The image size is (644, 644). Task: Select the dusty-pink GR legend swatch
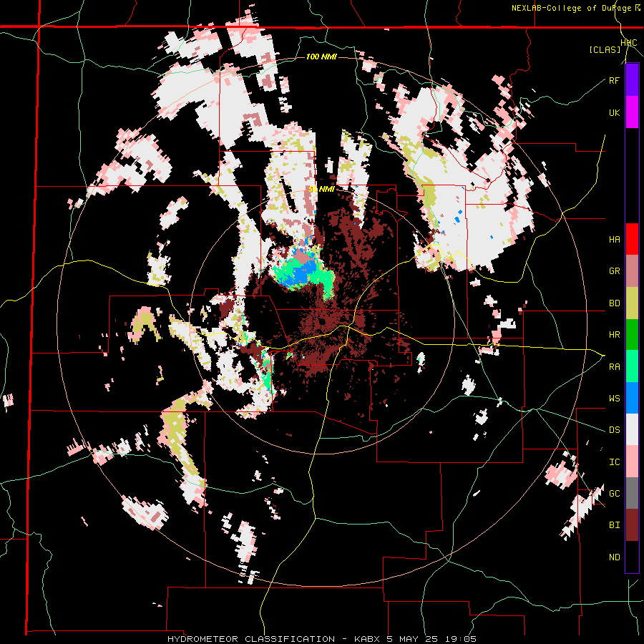pos(632,271)
